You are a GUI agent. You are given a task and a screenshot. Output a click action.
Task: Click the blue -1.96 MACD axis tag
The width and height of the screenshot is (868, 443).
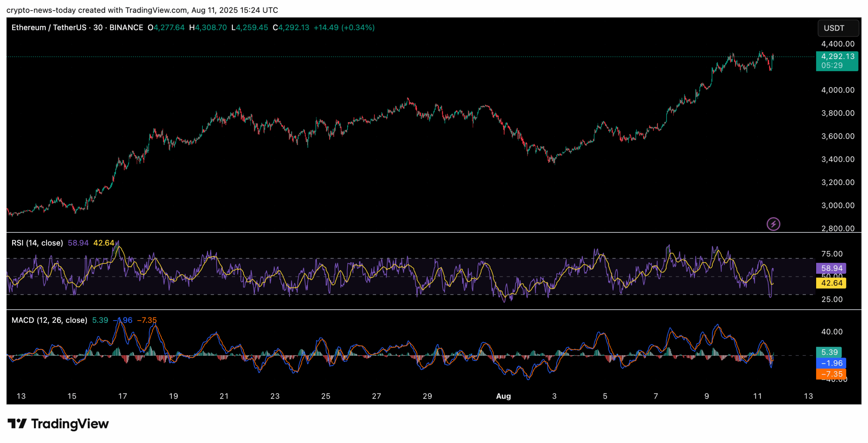831,363
